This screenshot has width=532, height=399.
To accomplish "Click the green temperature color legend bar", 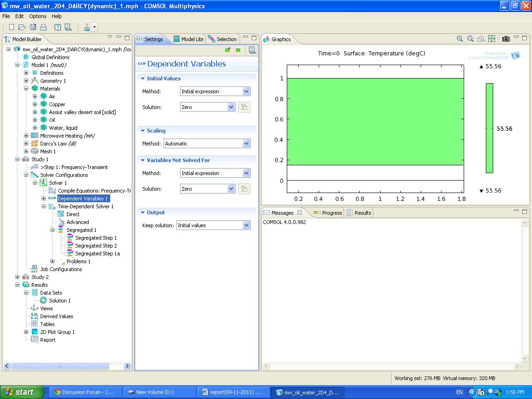I will coord(489,128).
